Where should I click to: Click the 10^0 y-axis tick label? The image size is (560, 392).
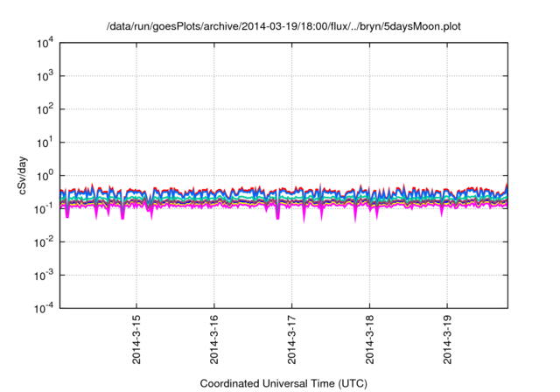click(x=43, y=175)
